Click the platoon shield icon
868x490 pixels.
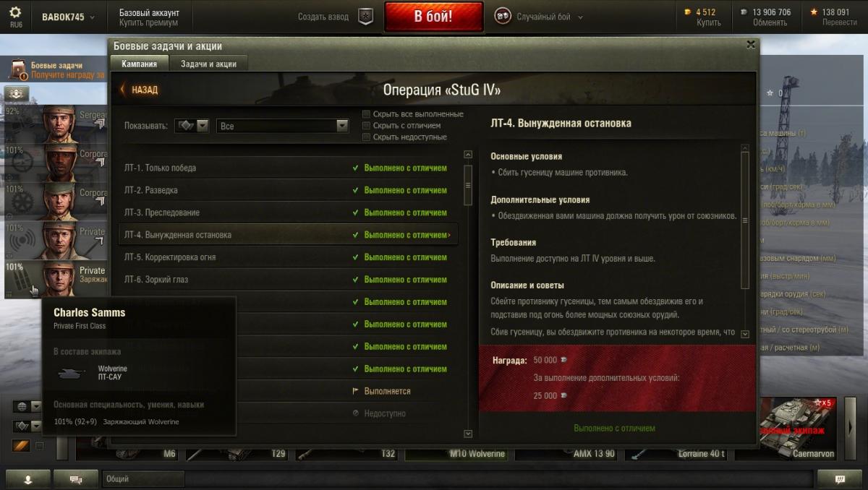[x=366, y=17]
